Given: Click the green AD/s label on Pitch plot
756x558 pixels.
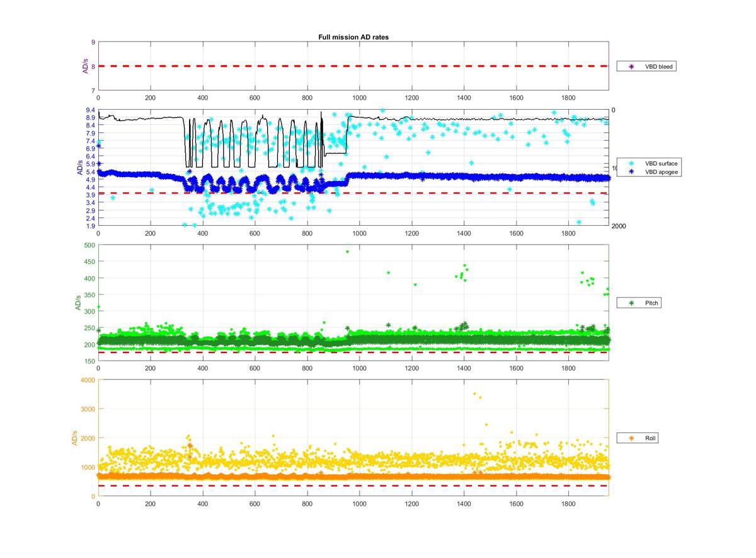Looking at the screenshot, I should [79, 303].
